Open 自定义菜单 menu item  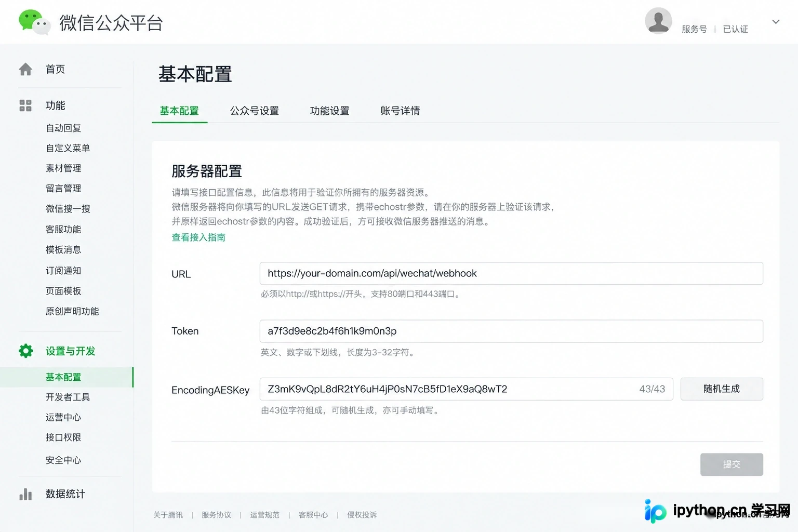tap(68, 148)
